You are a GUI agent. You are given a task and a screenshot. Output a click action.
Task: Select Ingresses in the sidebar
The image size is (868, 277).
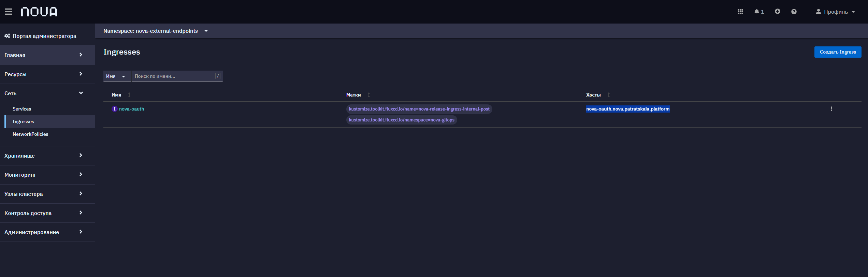[23, 121]
